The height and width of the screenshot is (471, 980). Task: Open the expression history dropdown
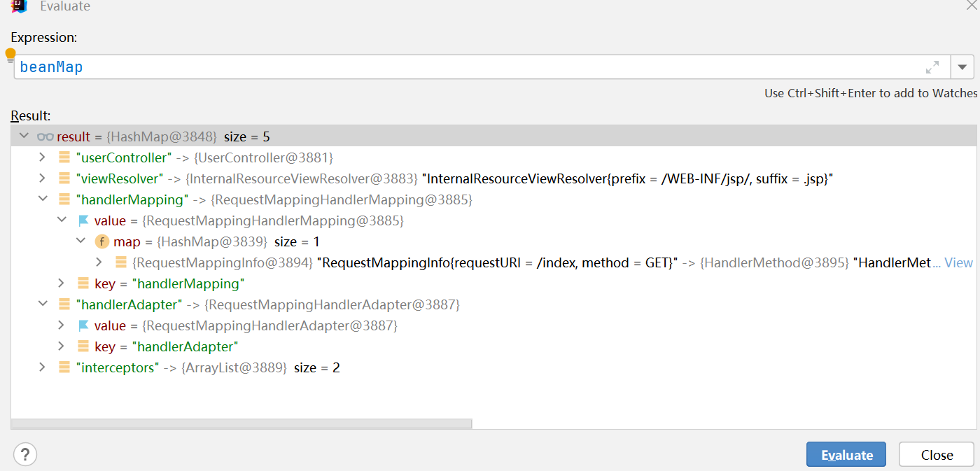pos(962,67)
